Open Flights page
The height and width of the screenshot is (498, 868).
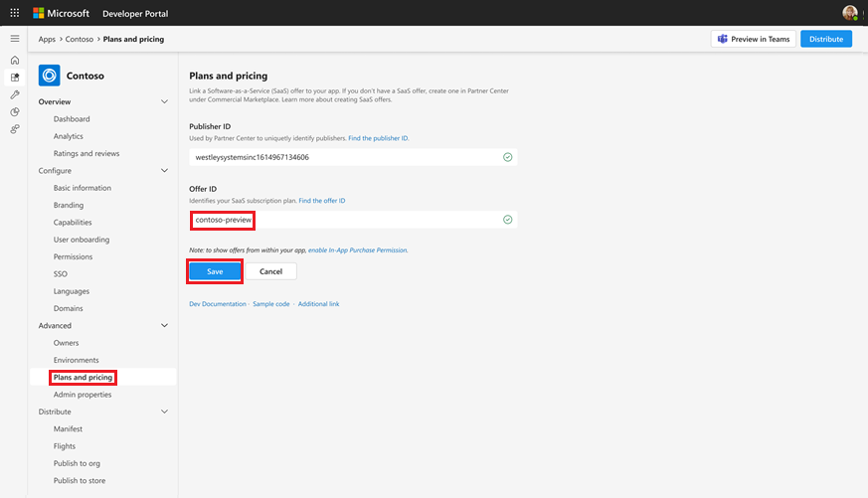[x=65, y=446]
